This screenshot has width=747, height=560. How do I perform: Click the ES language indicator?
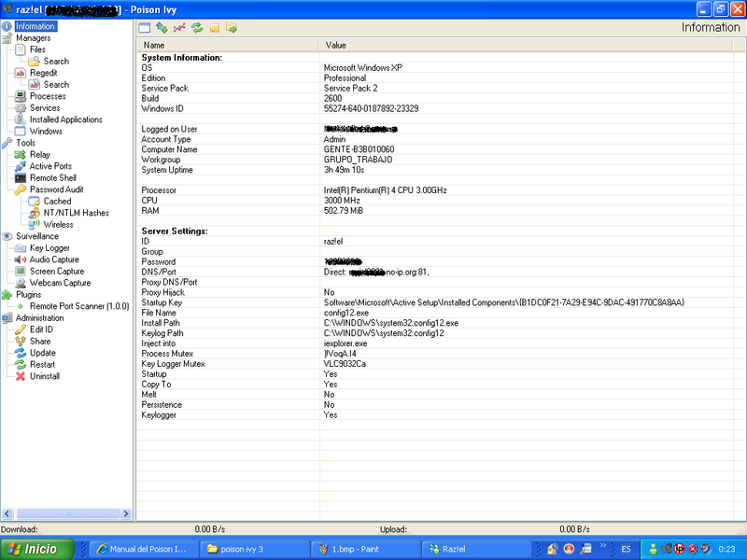click(x=626, y=549)
